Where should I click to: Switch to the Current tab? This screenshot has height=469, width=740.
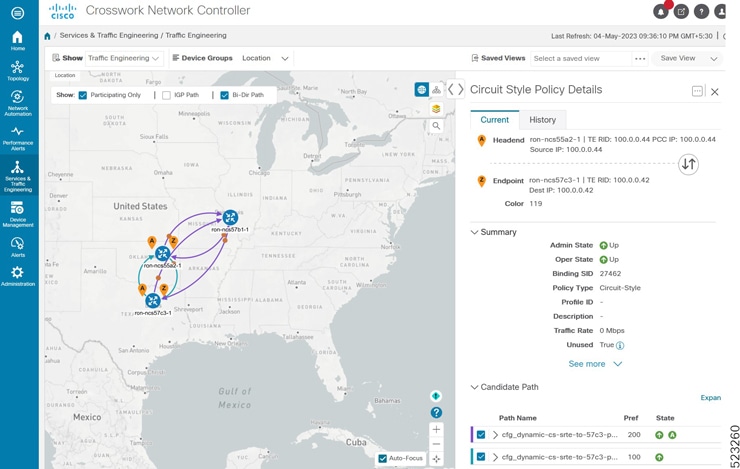(495, 120)
